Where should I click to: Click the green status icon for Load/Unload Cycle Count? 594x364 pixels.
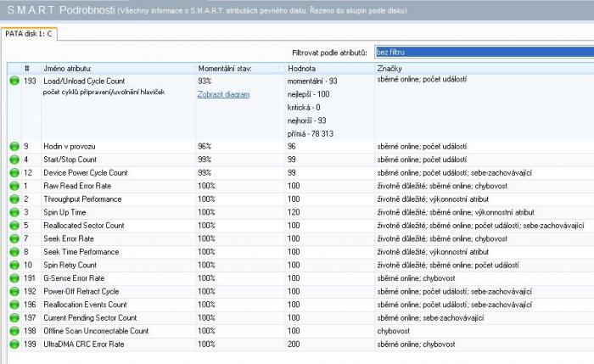click(x=14, y=81)
